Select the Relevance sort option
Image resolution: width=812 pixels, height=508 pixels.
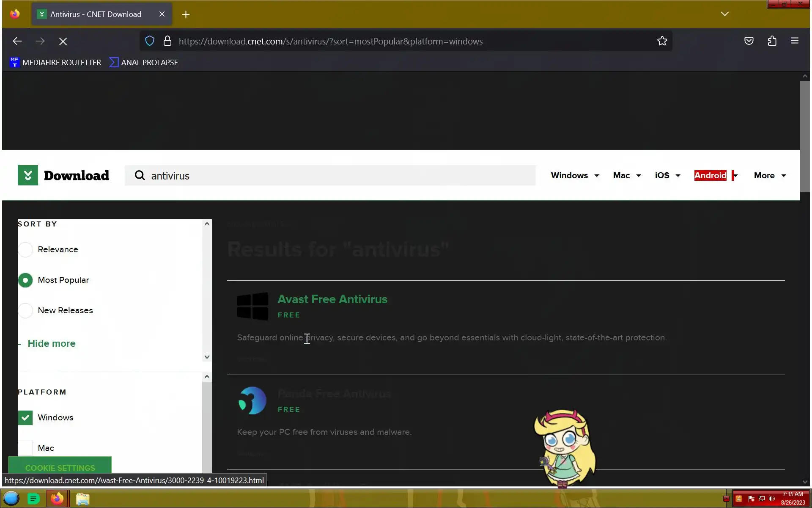tap(25, 250)
